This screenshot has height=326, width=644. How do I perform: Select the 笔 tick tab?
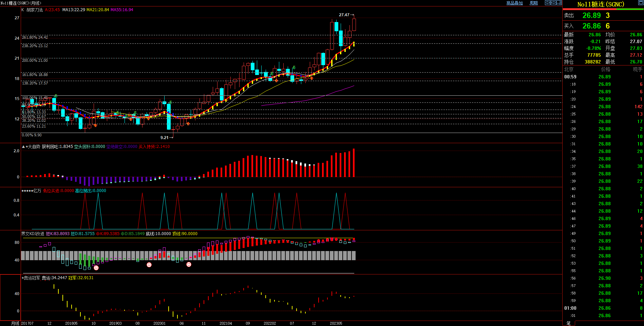pyautogui.click(x=568, y=323)
